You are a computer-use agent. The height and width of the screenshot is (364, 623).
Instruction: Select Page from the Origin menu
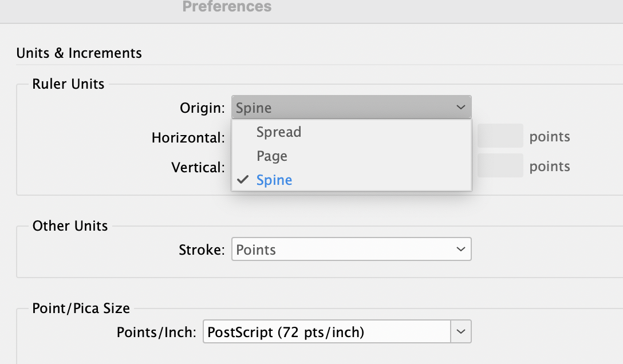click(272, 156)
